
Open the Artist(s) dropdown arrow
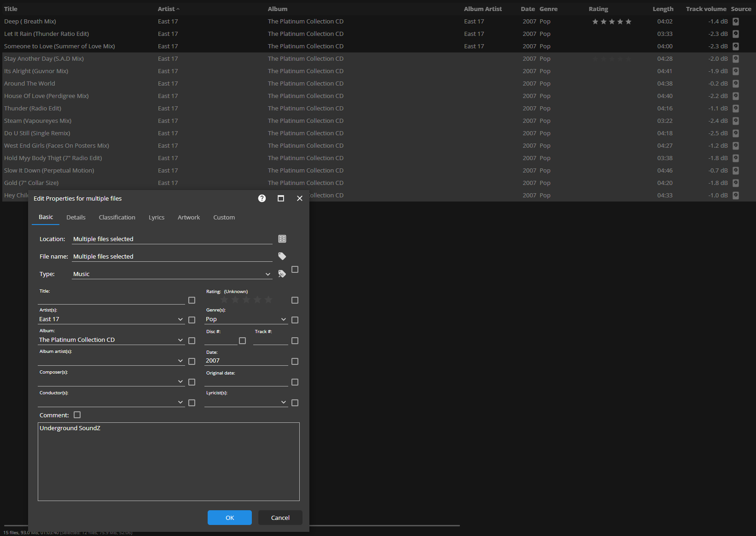(180, 319)
